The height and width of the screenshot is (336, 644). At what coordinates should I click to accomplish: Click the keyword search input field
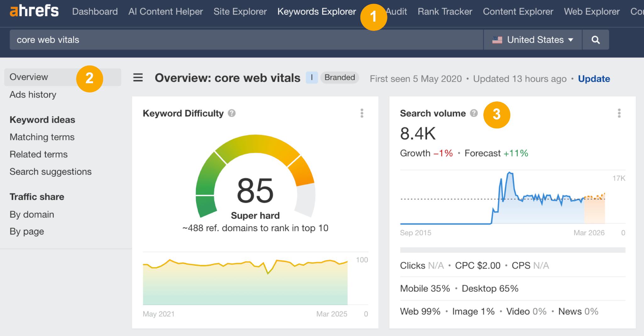pos(245,40)
